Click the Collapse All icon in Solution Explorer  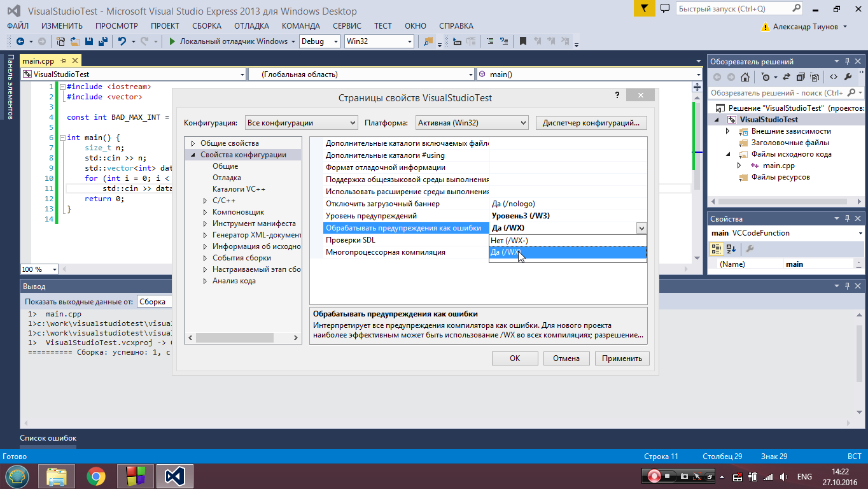click(801, 77)
